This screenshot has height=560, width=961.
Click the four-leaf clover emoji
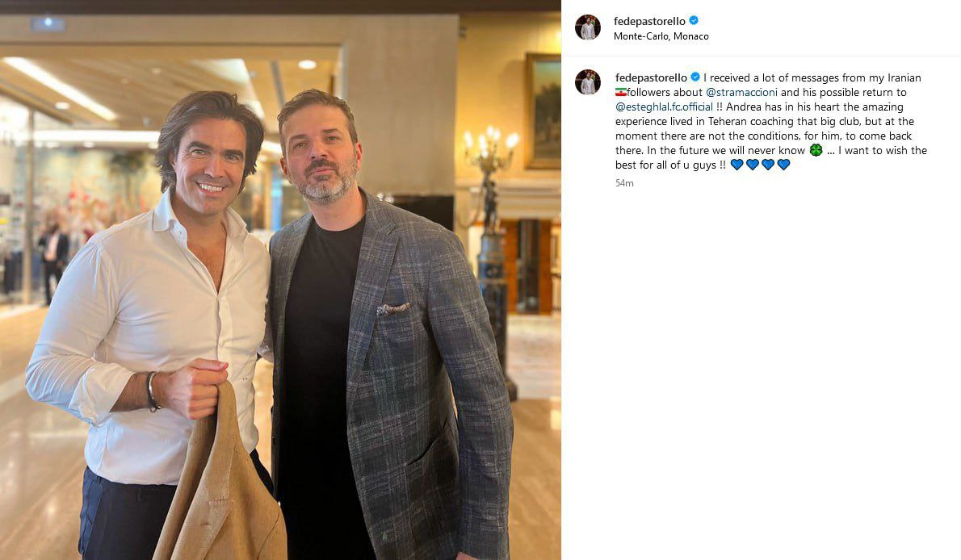click(x=816, y=150)
